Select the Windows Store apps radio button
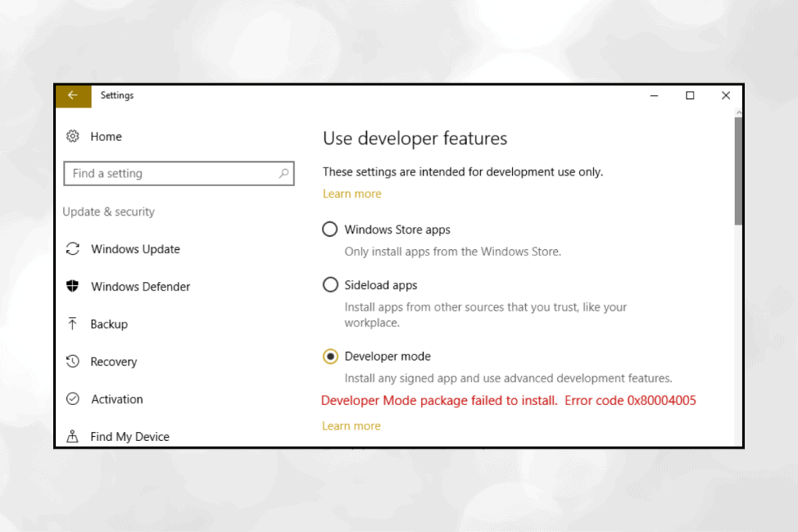This screenshot has width=798, height=532. [x=330, y=229]
